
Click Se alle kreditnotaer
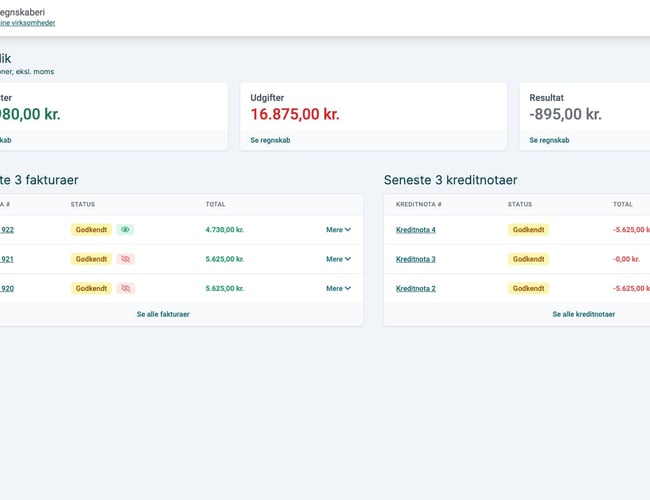click(x=583, y=314)
